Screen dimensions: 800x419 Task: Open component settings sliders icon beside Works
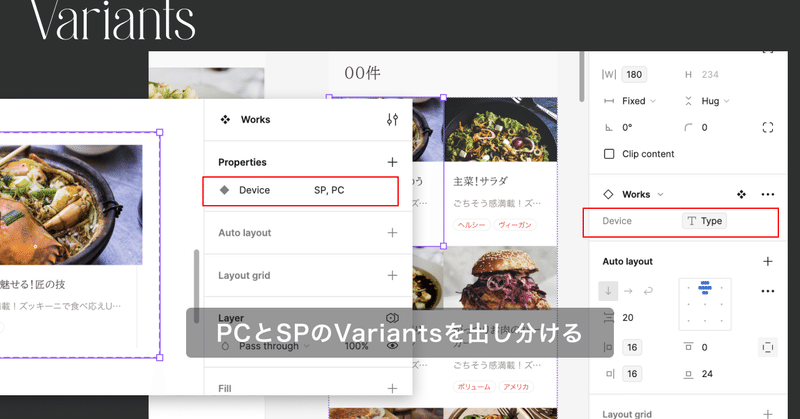pos(392,119)
